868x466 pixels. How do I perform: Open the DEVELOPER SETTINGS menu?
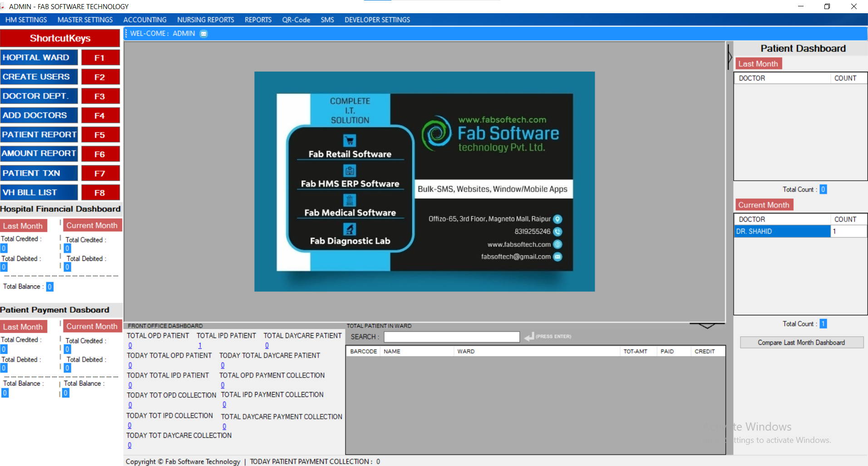coord(377,20)
